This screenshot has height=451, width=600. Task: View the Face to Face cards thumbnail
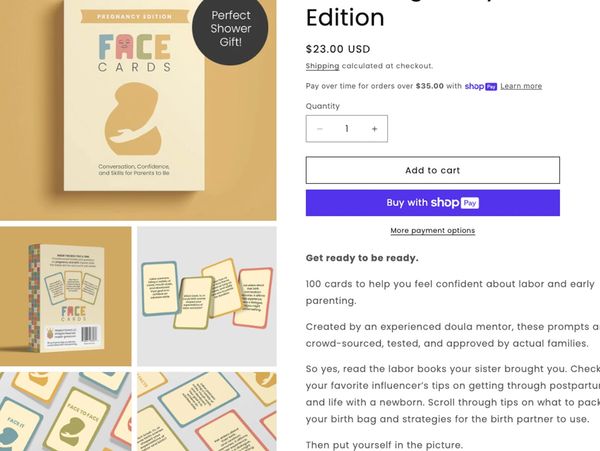(65, 412)
